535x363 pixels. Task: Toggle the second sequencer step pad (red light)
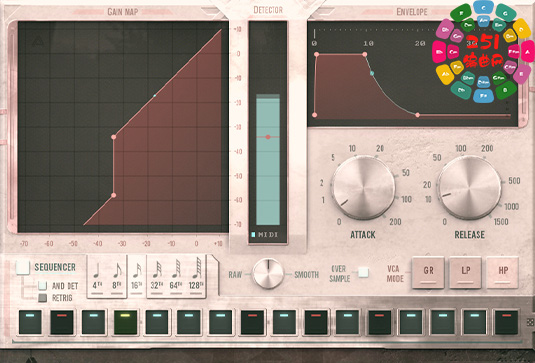click(62, 322)
